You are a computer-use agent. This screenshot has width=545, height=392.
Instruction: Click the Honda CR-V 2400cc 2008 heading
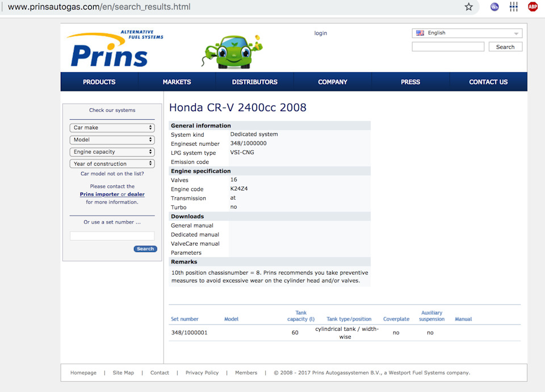238,108
